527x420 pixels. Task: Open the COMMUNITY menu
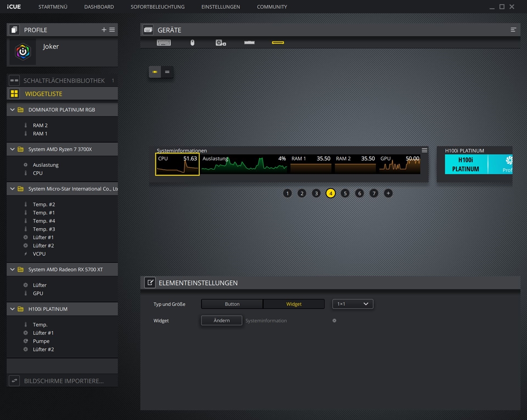pyautogui.click(x=272, y=7)
